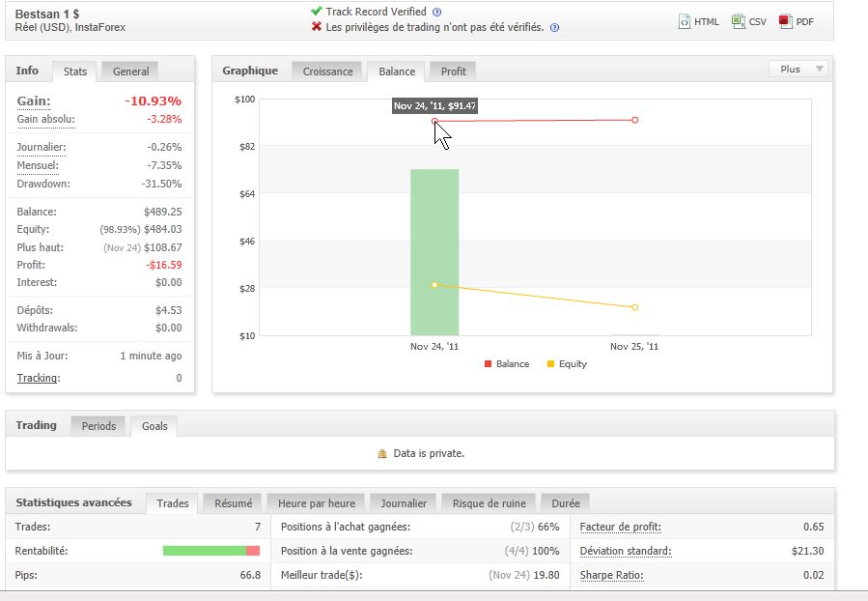Click the red X unverified privileges icon
868x601 pixels.
coord(317,27)
